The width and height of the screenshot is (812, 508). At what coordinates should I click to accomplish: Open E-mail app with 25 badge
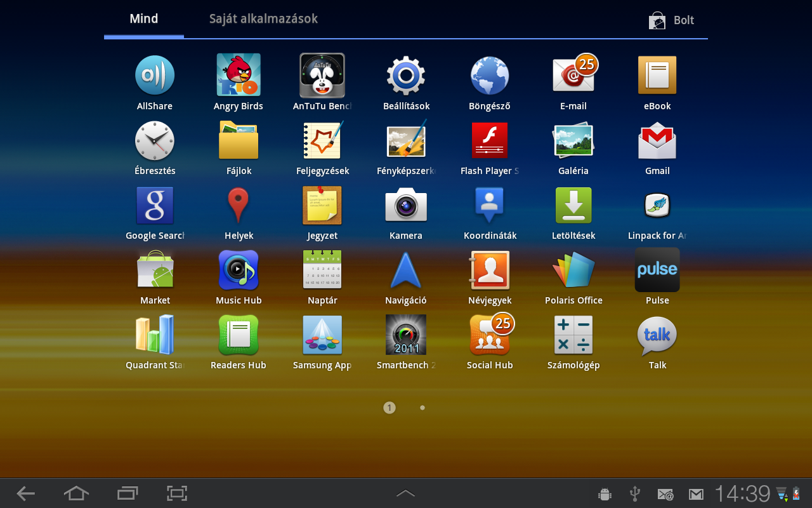tap(573, 76)
